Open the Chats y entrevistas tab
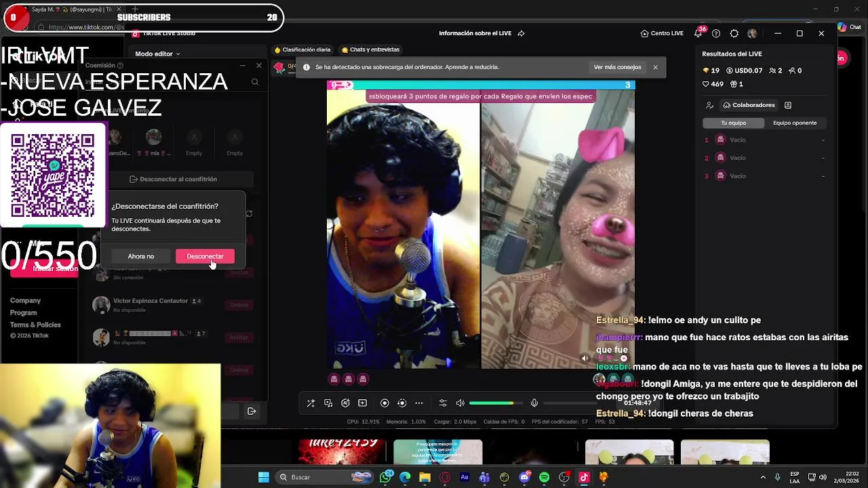This screenshot has height=488, width=868. click(x=370, y=49)
